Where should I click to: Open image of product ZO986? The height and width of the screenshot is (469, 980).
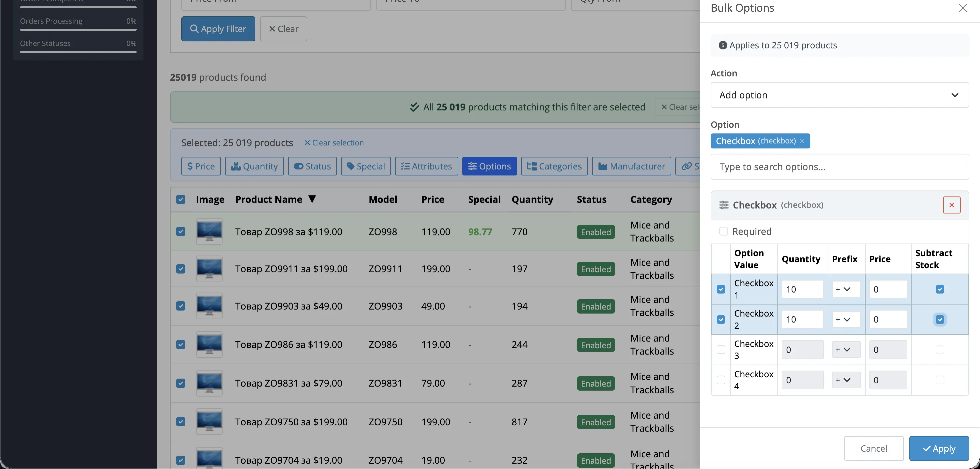[x=209, y=345]
